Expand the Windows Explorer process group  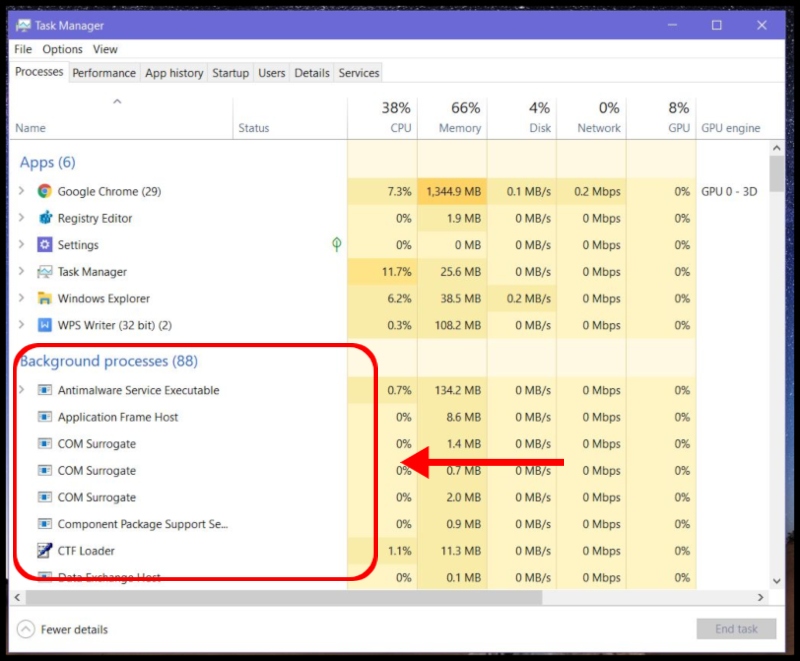tap(22, 298)
